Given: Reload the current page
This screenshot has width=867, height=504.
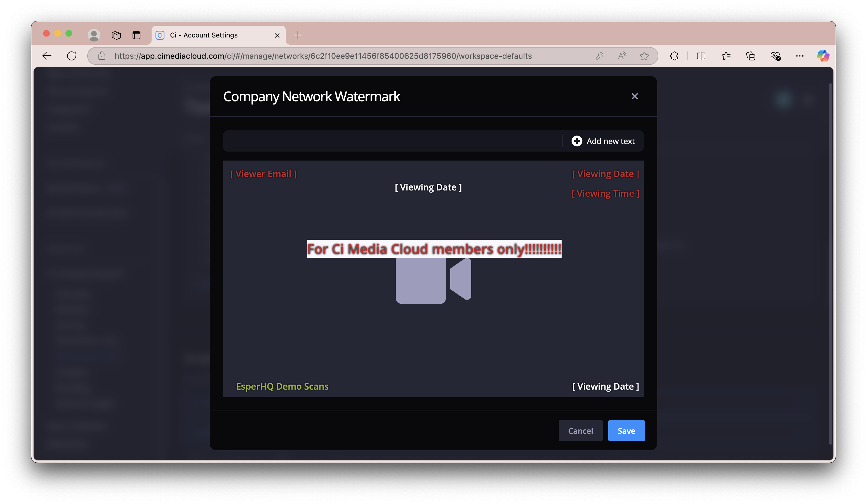Looking at the screenshot, I should click(72, 56).
